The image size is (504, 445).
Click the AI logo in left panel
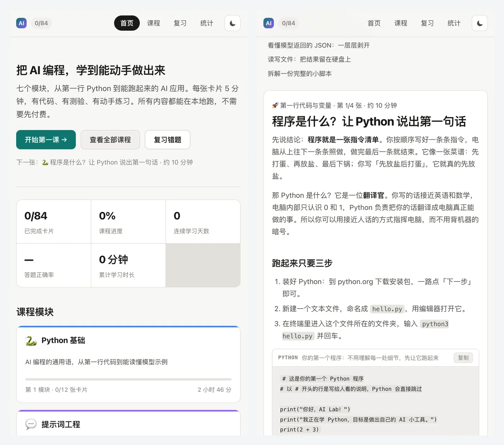click(21, 23)
